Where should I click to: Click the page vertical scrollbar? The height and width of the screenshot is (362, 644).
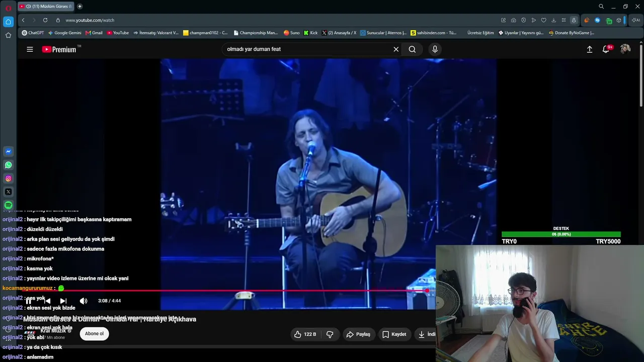641,75
